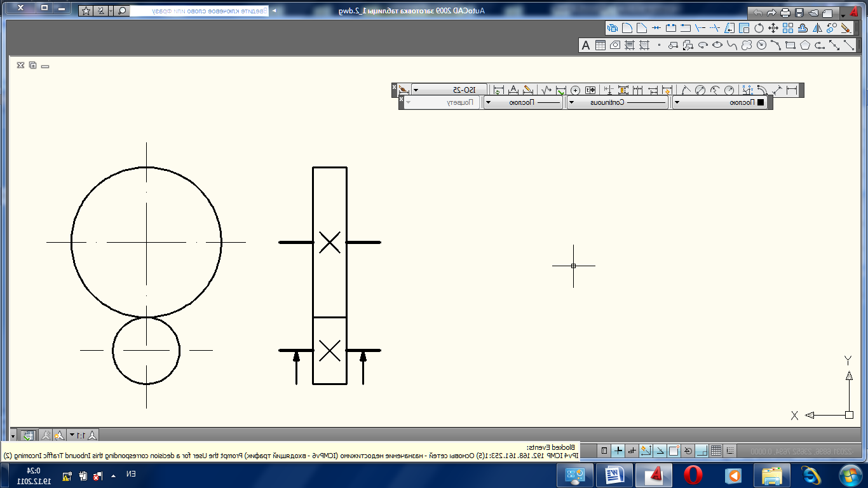Viewport: 868px width, 488px height.
Task: Click the Favorites star in title bar
Action: click(x=86, y=11)
